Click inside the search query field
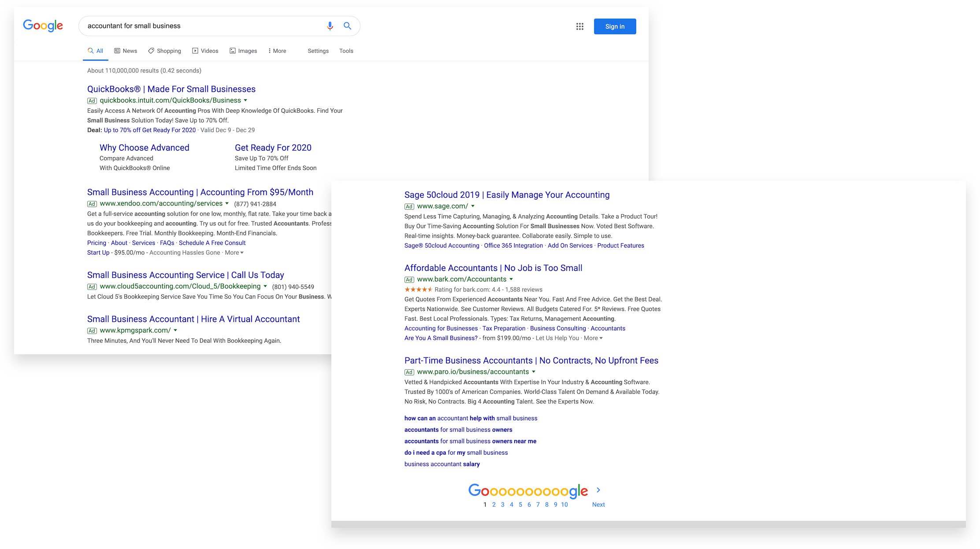This screenshot has width=980, height=549. coord(198,26)
